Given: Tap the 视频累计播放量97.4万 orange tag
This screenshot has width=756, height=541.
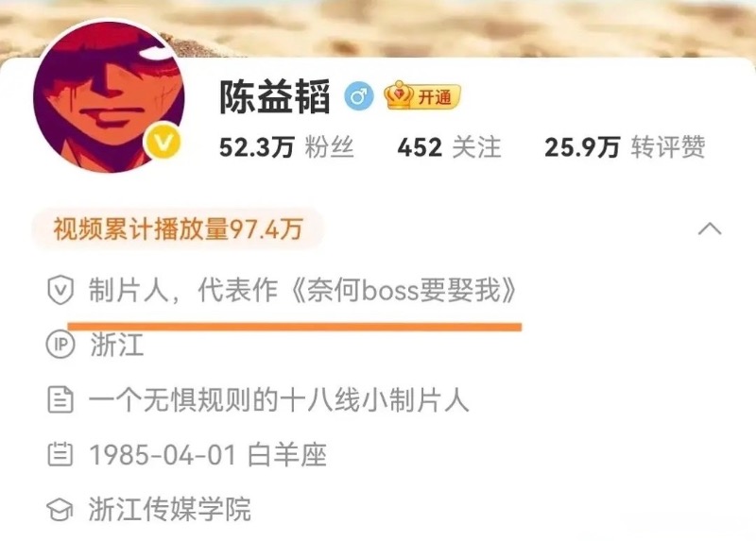Looking at the screenshot, I should coord(178,228).
